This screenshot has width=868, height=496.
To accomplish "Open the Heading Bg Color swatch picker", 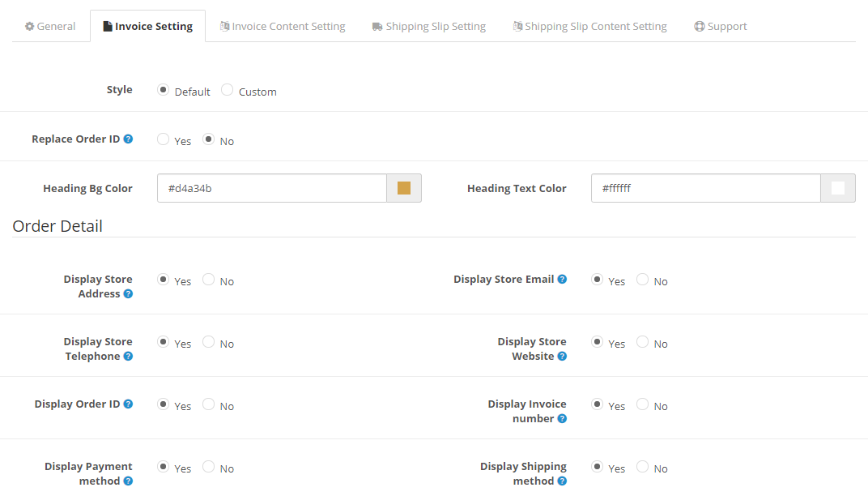I will 404,188.
